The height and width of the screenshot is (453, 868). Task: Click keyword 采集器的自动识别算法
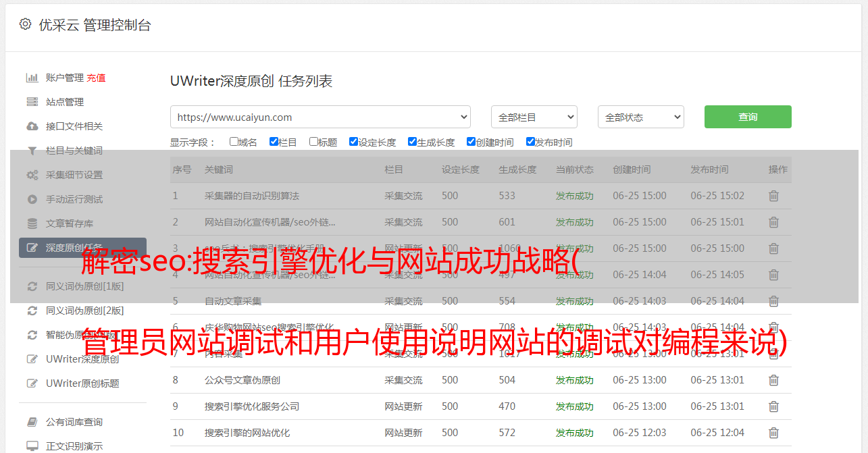[252, 196]
